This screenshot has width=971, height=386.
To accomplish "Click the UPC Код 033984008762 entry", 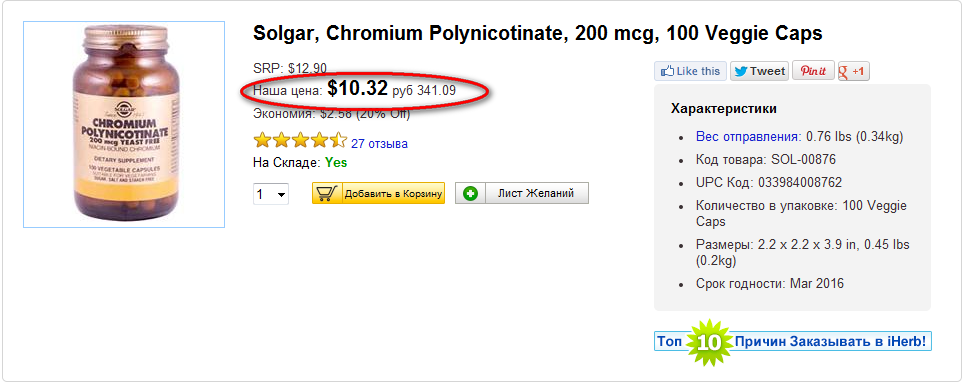I will click(769, 183).
